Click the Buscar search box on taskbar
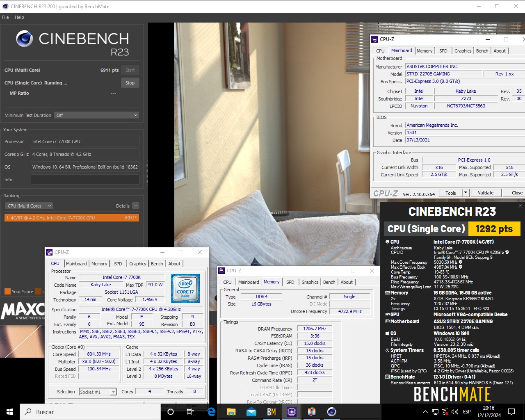 90,412
